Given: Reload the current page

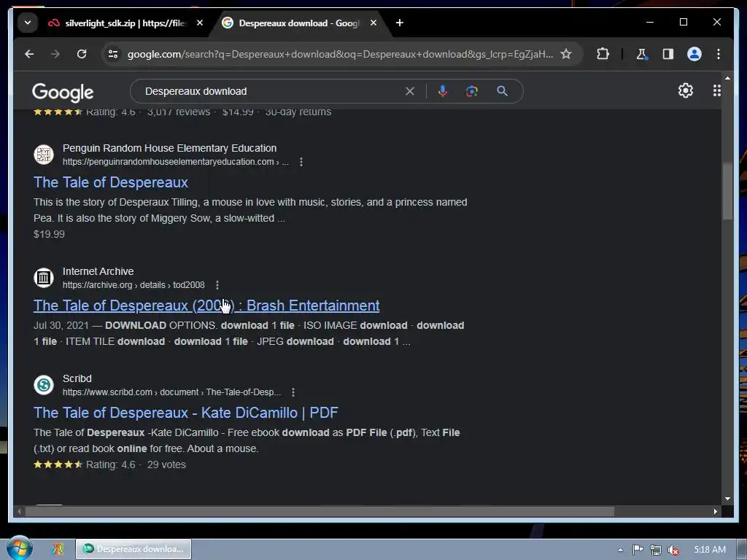Looking at the screenshot, I should click(x=82, y=54).
